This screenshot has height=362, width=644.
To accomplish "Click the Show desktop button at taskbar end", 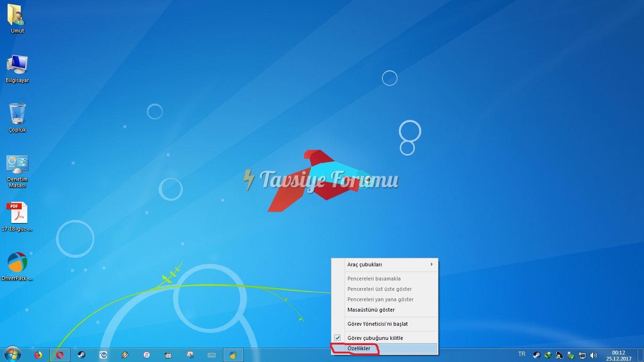I will tap(640, 355).
